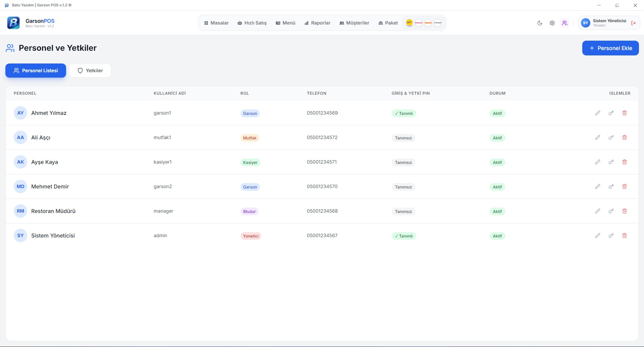Edit Sistem Yöneticisi using the pencil icon
Image resolution: width=644 pixels, height=347 pixels.
pos(598,235)
